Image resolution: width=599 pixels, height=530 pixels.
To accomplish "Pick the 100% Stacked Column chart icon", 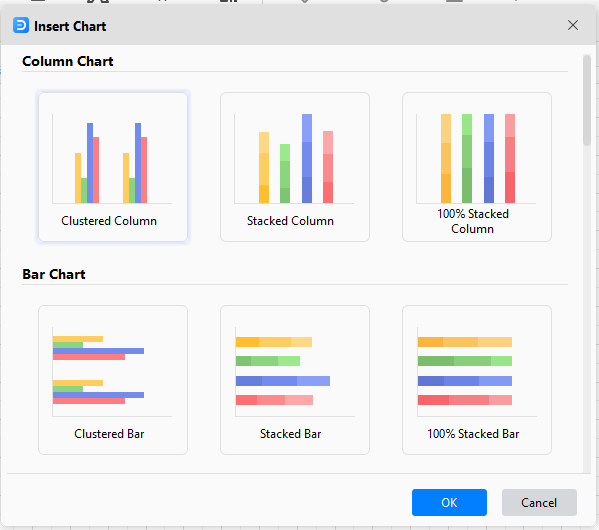I will [x=476, y=167].
